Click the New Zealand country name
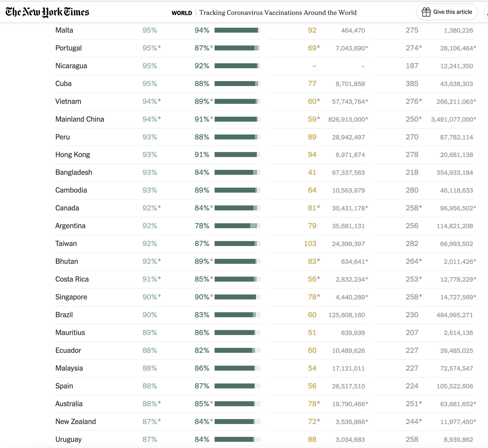This screenshot has width=488, height=448. point(75,422)
